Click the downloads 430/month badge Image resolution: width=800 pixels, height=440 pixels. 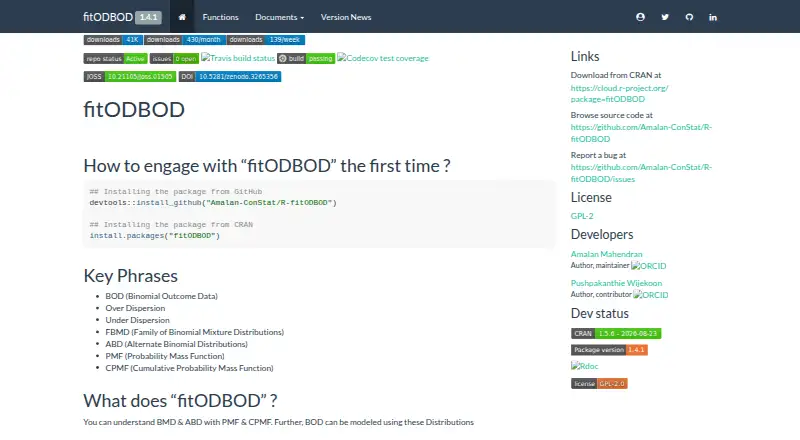(185, 40)
